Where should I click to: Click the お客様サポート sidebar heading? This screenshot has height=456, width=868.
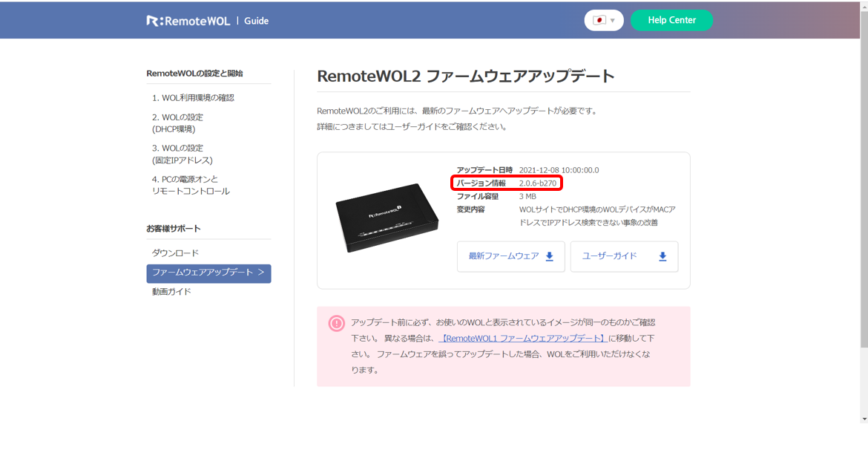click(x=174, y=229)
